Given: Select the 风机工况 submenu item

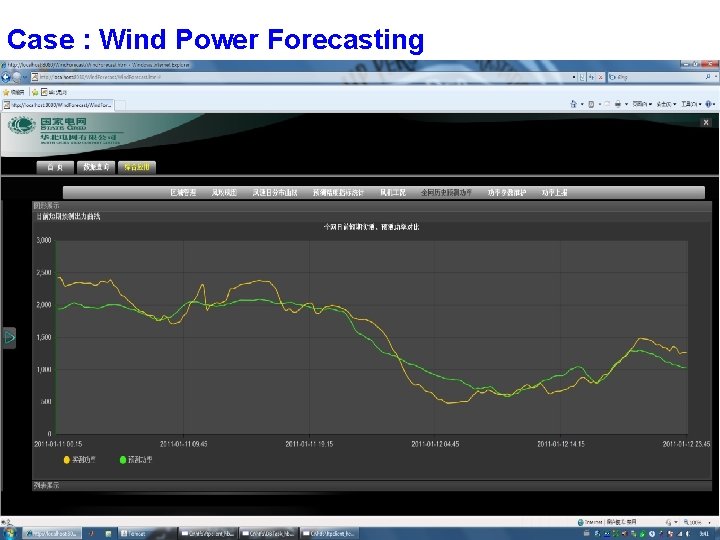Looking at the screenshot, I should (393, 192).
